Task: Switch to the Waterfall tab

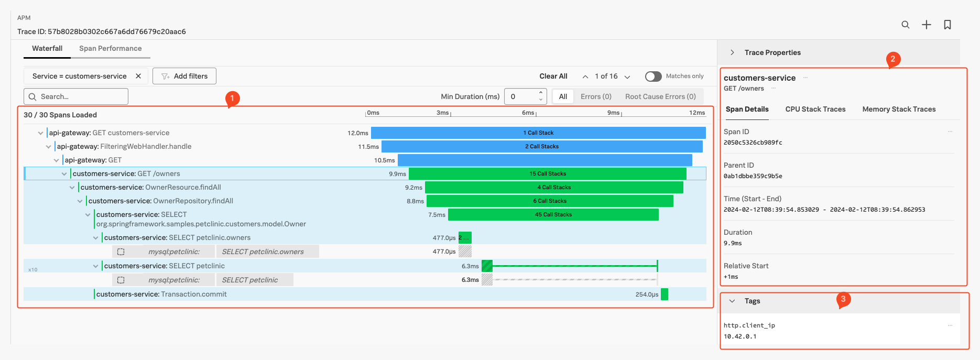Action: coord(47,48)
